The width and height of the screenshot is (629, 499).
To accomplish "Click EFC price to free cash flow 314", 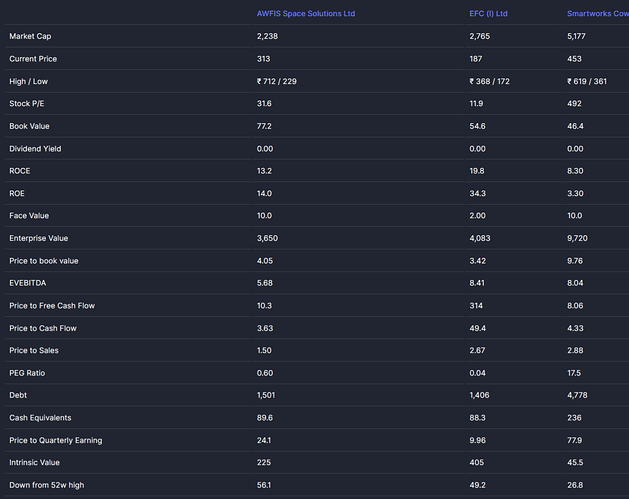I will click(476, 306).
